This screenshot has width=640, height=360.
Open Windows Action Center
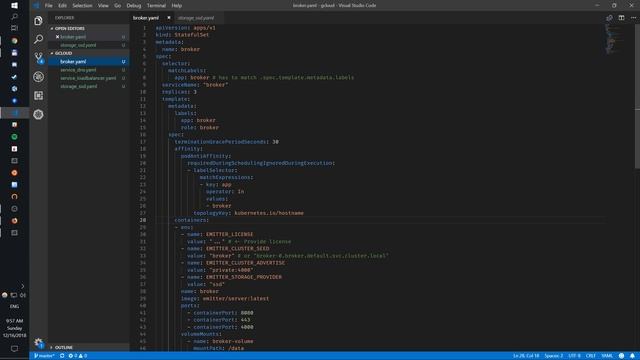(14, 349)
